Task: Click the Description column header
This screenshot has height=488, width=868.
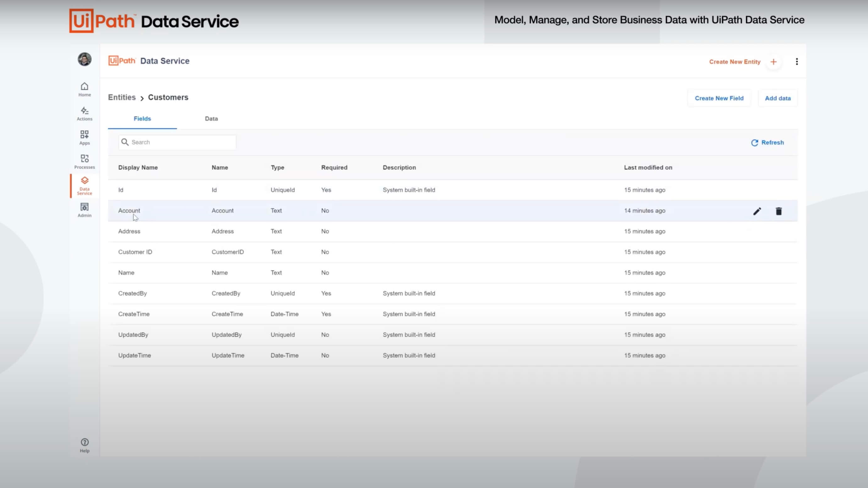Action: [x=399, y=167]
